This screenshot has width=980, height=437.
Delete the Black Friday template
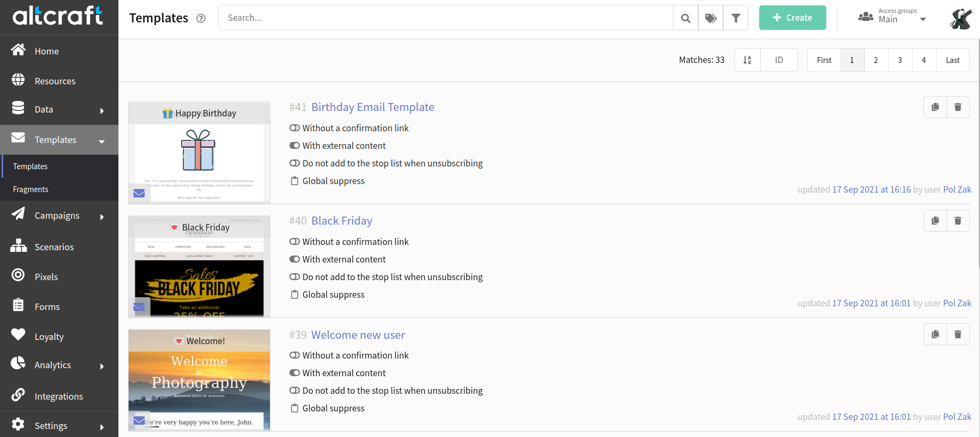coord(958,221)
